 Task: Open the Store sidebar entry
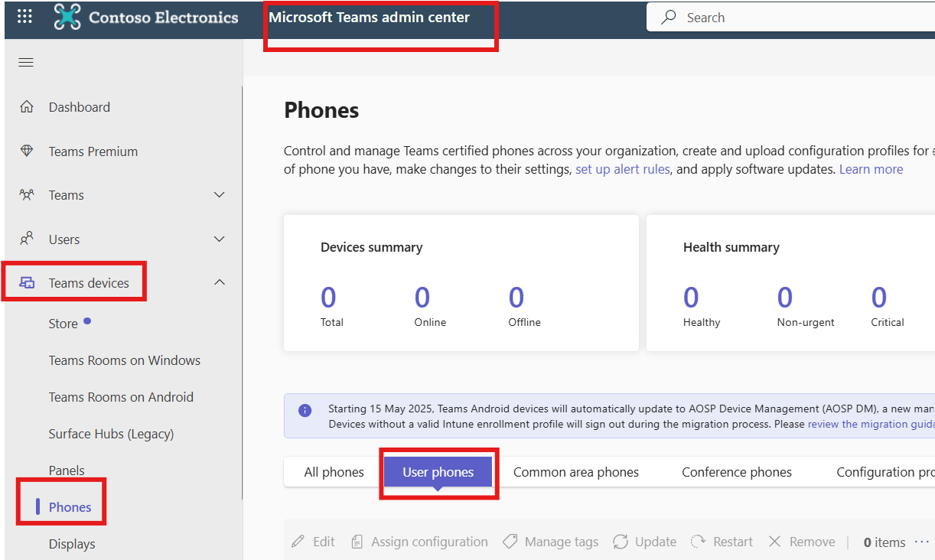(x=64, y=324)
